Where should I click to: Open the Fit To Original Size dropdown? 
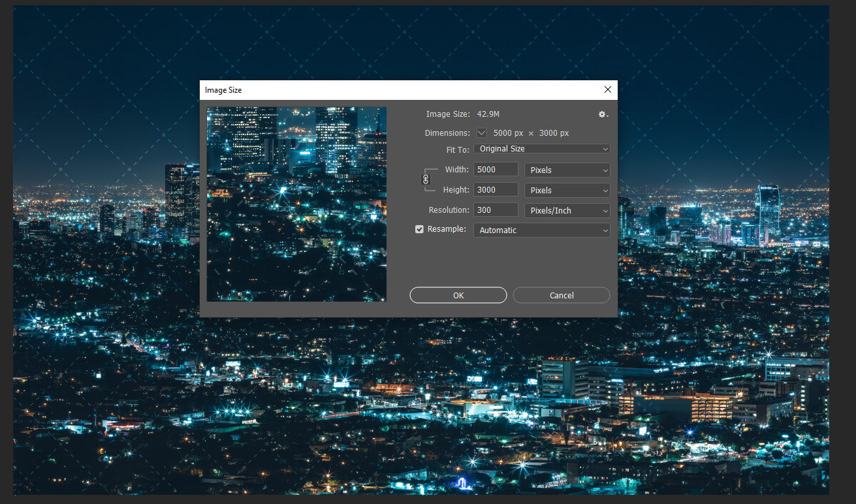tap(542, 149)
